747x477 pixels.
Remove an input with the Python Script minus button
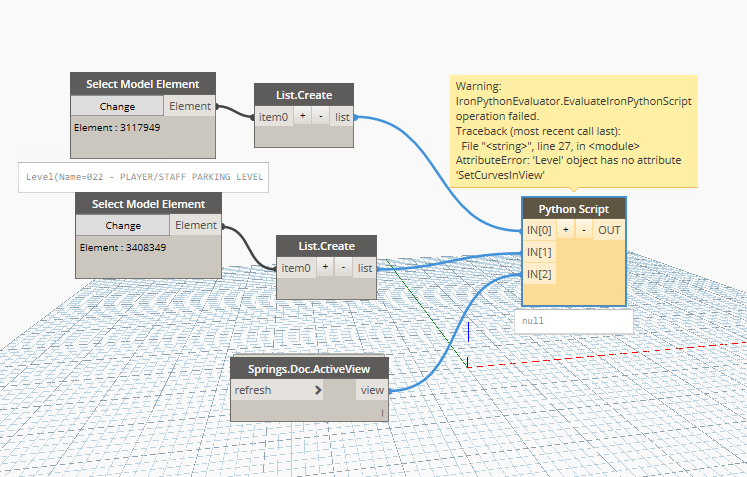(583, 231)
